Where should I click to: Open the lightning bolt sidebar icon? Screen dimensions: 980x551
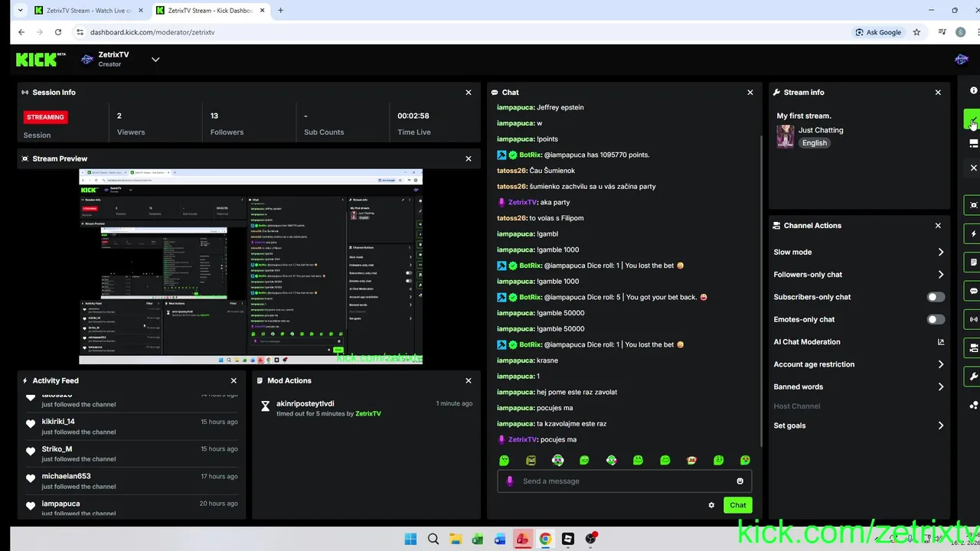pos(973,233)
